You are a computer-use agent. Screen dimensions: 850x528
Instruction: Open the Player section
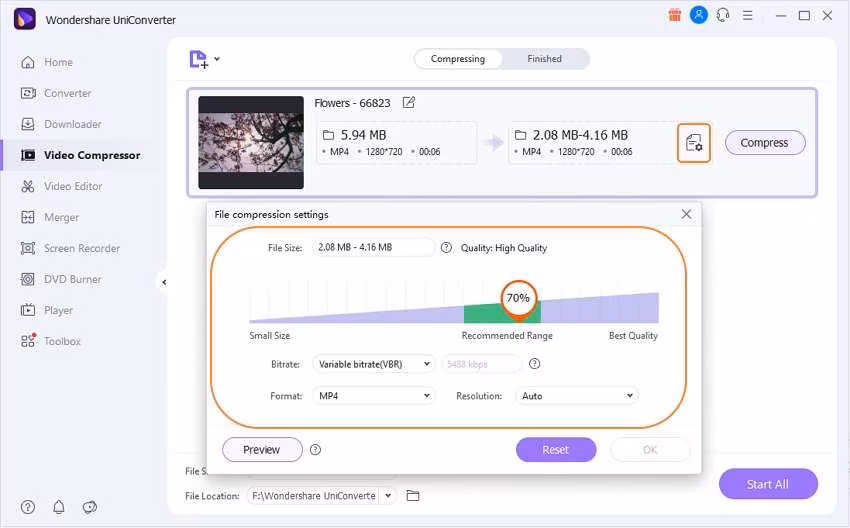47,310
